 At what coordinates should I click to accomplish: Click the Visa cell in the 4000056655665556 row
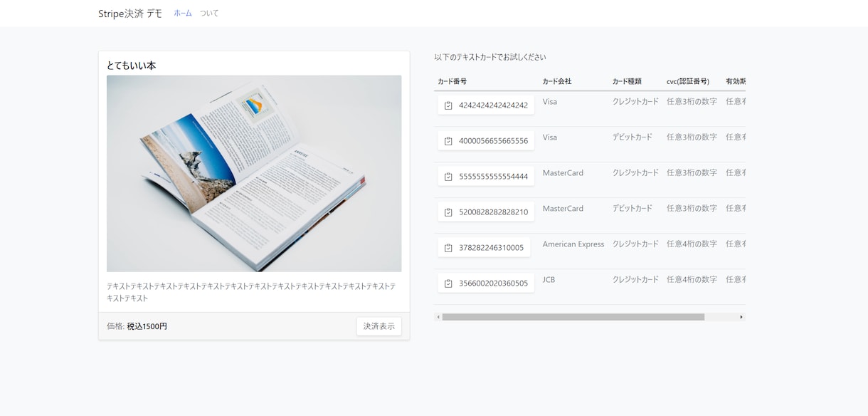click(x=550, y=137)
